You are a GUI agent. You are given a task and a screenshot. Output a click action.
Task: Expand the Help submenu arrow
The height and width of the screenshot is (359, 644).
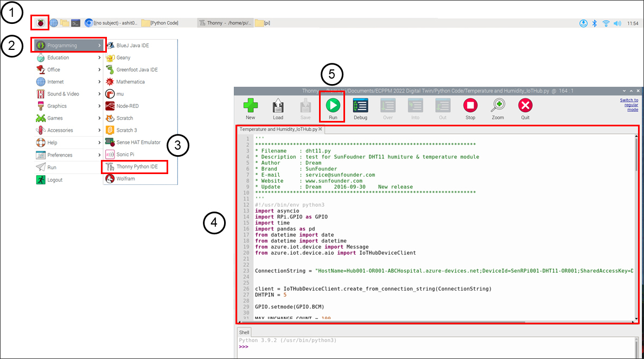[99, 143]
